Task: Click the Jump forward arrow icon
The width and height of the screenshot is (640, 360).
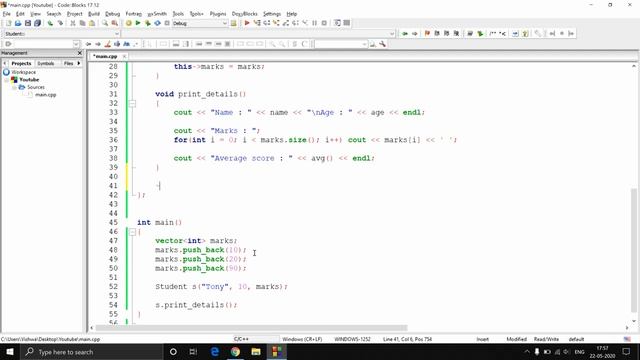Action: pos(414,33)
